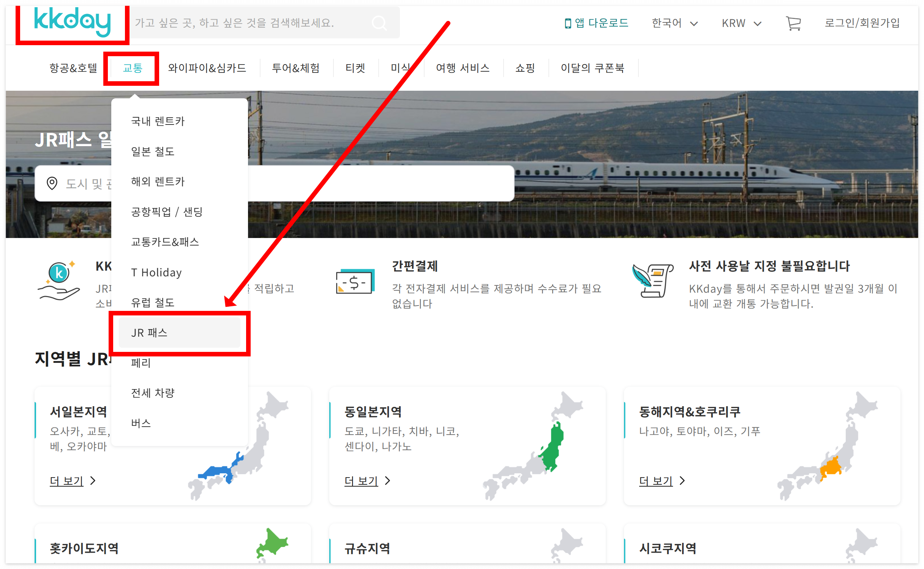Screen dimensions: 924x569
Task: Open the 시코쿠지역 card title
Action: pyautogui.click(x=668, y=549)
